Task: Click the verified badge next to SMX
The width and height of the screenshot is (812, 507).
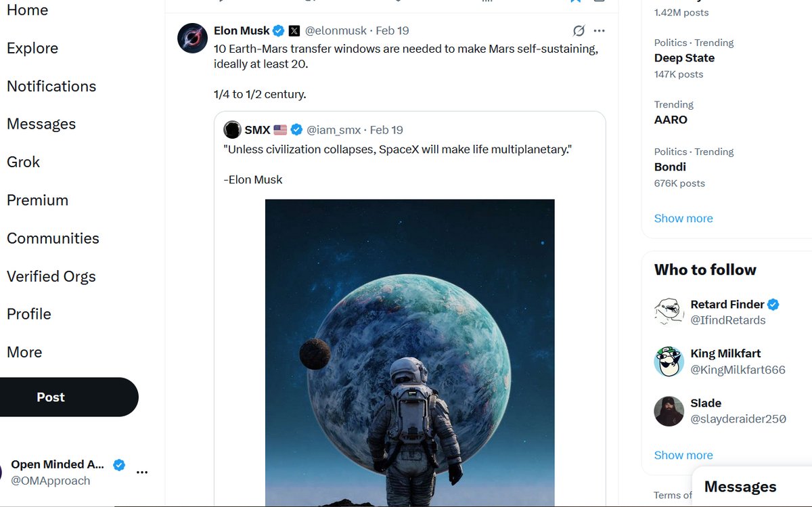Action: pos(296,130)
